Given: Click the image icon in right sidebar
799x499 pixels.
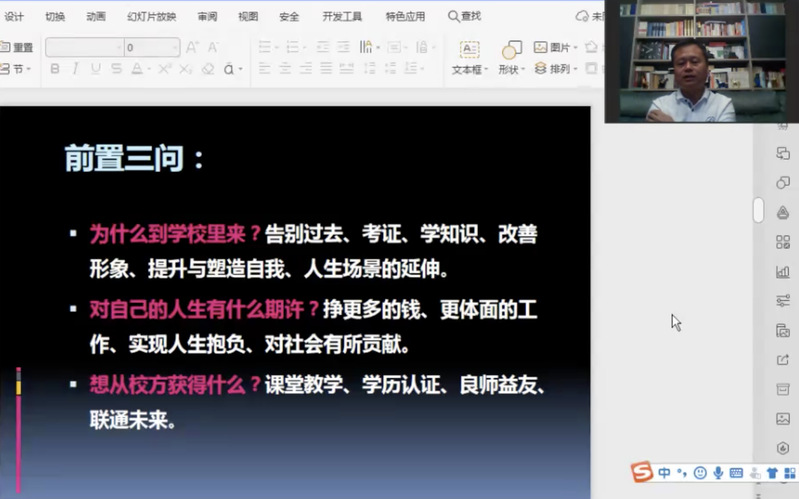Looking at the screenshot, I should point(783,419).
